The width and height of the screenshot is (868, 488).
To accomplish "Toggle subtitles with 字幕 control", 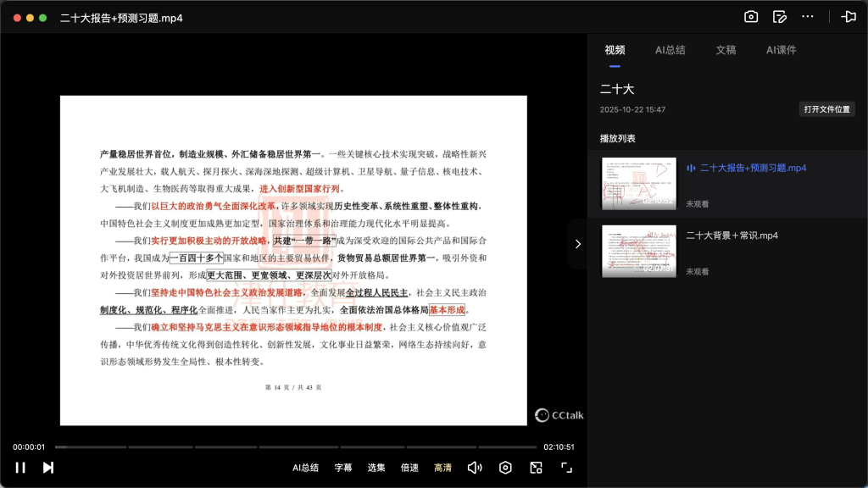I will (342, 467).
